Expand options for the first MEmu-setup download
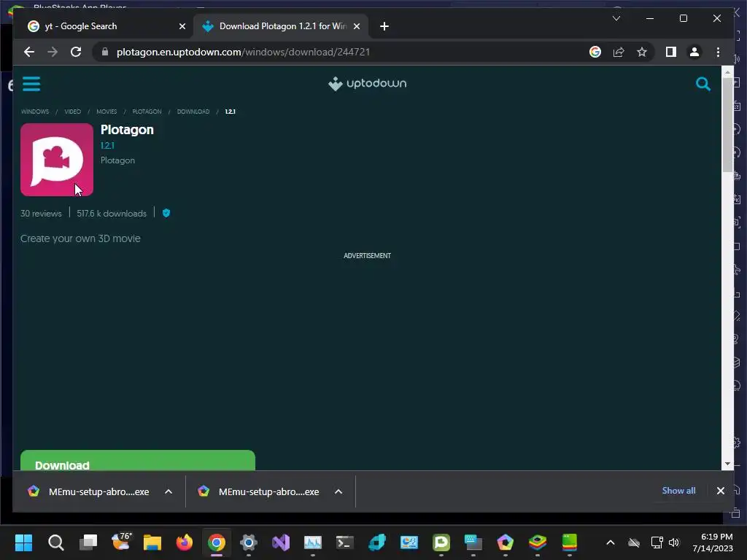 (169, 491)
